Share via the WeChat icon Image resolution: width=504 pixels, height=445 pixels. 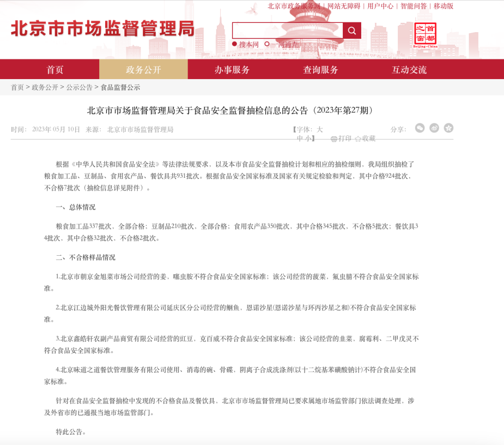pos(420,128)
